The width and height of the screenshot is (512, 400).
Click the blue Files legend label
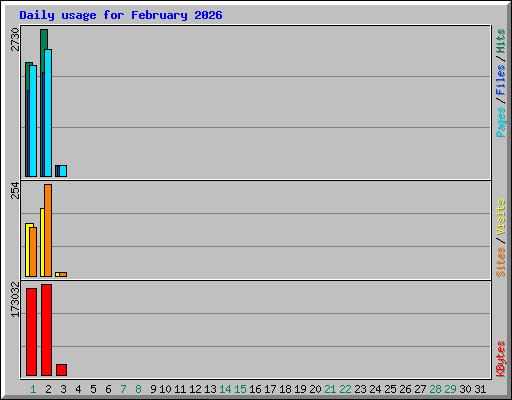[501, 79]
